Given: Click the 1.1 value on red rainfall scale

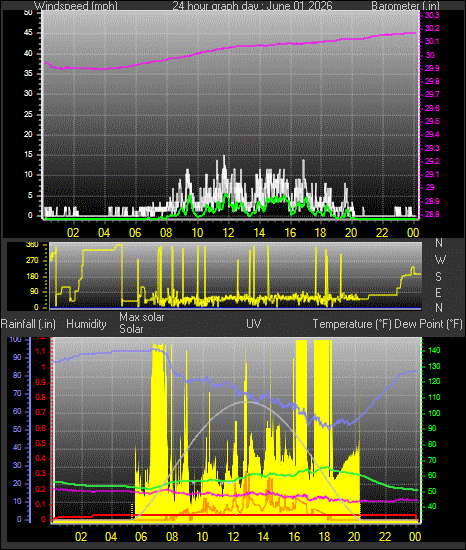Looking at the screenshot, I should (x=41, y=351).
